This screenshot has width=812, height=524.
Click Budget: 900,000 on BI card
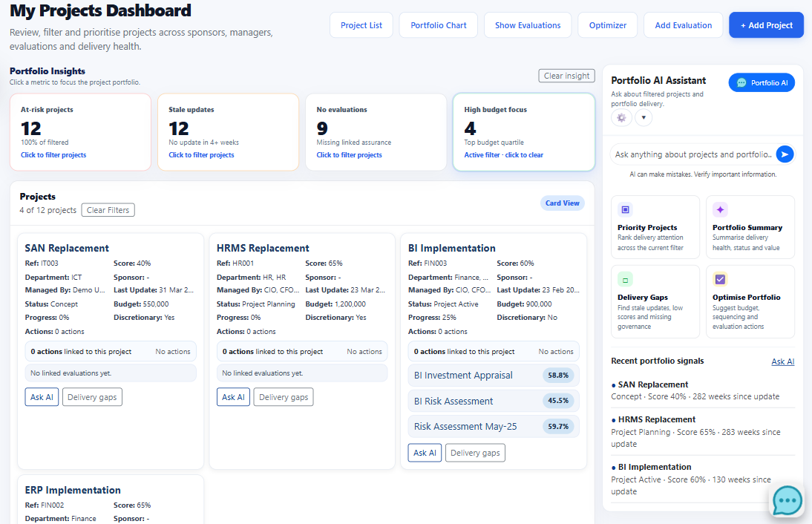(x=524, y=304)
